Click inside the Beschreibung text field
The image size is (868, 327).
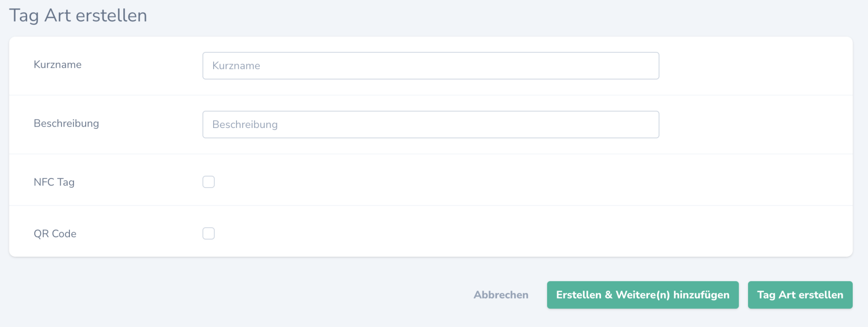tap(430, 124)
